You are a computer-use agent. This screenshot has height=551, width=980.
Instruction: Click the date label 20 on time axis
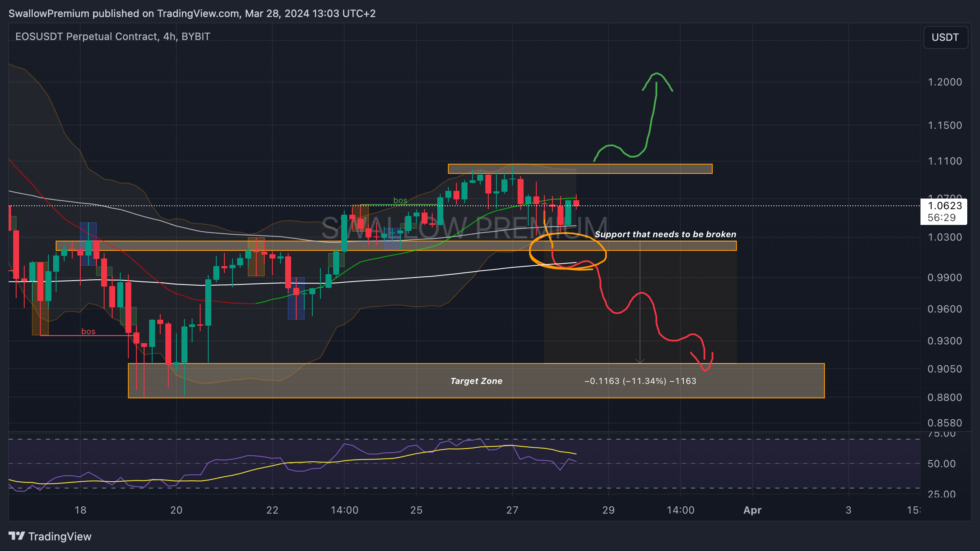(176, 510)
